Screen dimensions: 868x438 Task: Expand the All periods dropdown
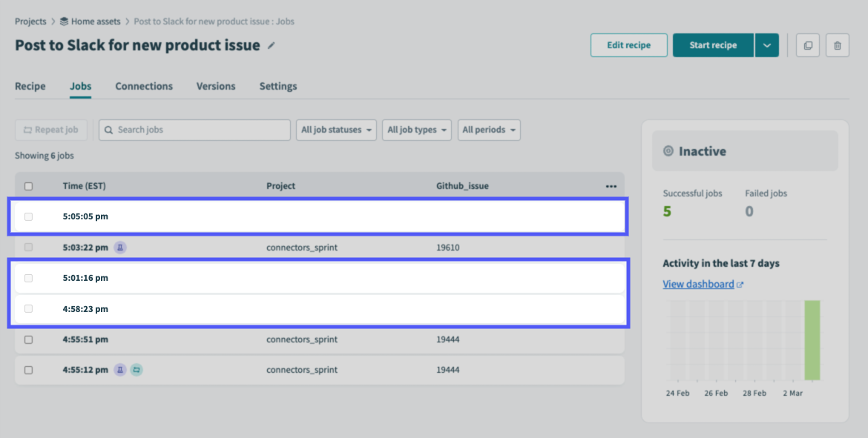[x=489, y=130]
